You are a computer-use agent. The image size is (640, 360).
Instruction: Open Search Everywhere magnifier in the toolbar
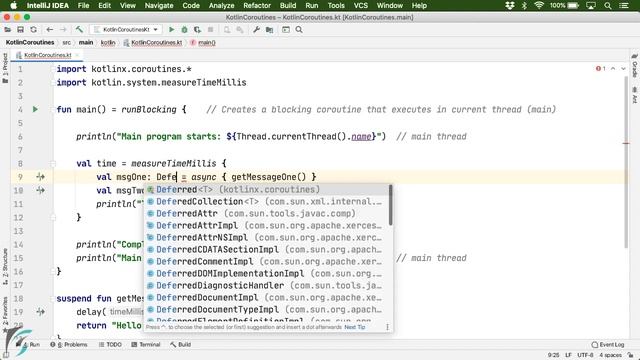(x=299, y=29)
